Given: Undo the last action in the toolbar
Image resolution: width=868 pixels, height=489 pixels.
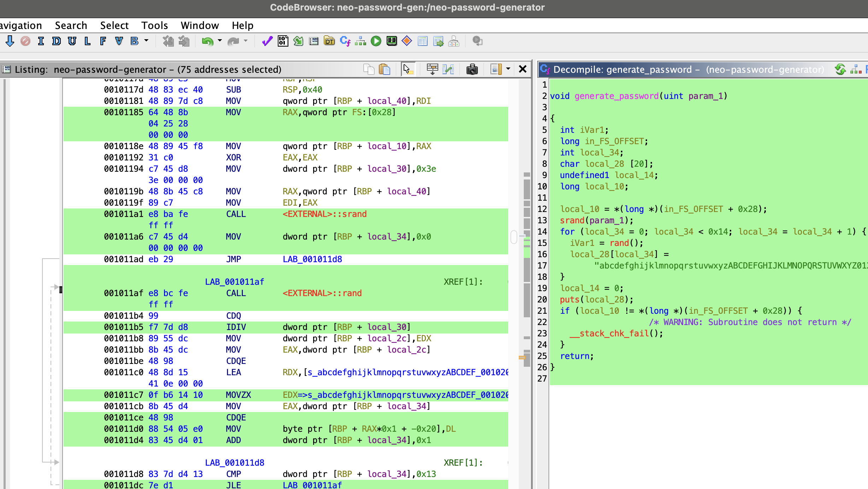Looking at the screenshot, I should (207, 41).
